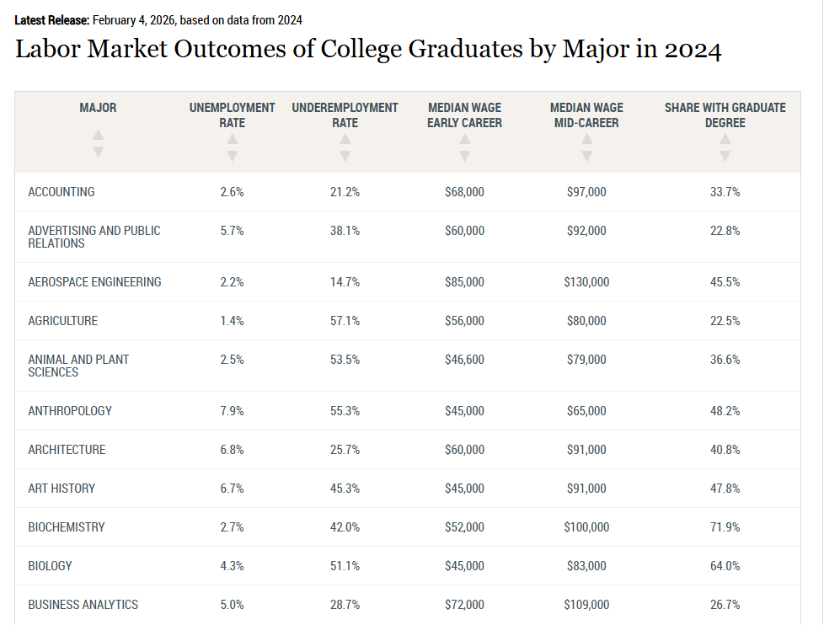Click the page title about Labor Market Outcomes

point(368,49)
